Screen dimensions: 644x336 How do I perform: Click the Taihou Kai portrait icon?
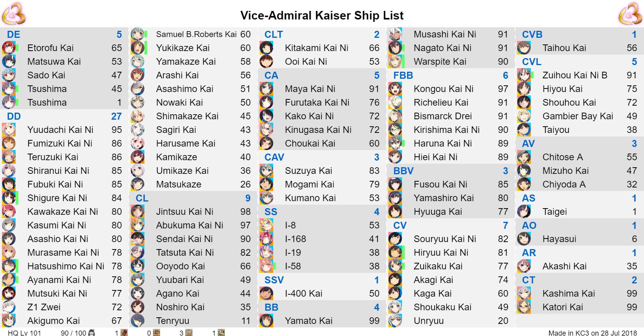click(x=524, y=48)
